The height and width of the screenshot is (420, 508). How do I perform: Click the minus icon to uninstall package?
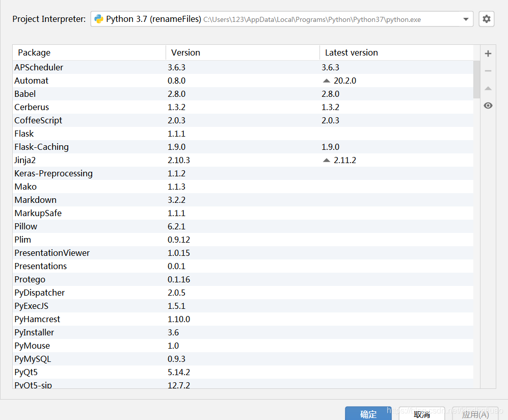488,71
